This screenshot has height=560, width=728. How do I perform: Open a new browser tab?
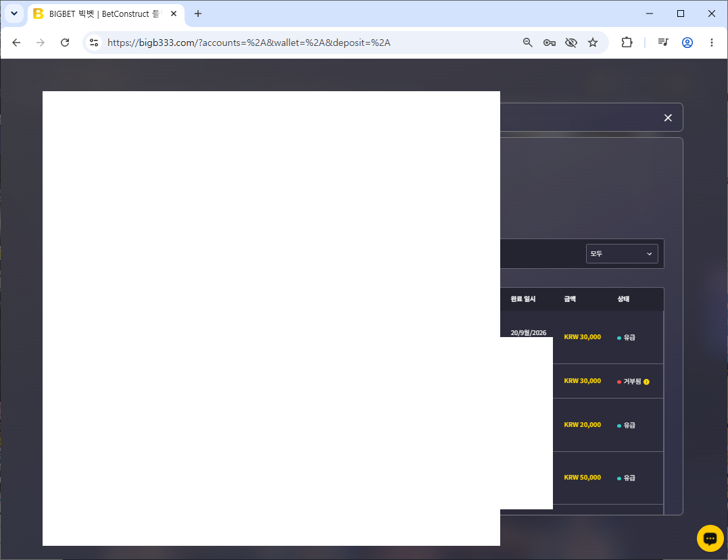(198, 14)
